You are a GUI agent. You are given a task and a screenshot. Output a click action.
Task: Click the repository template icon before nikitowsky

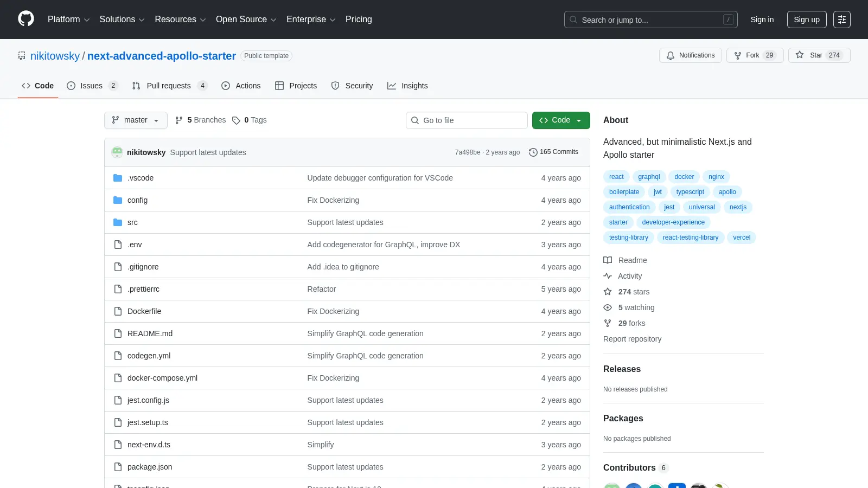tap(22, 56)
